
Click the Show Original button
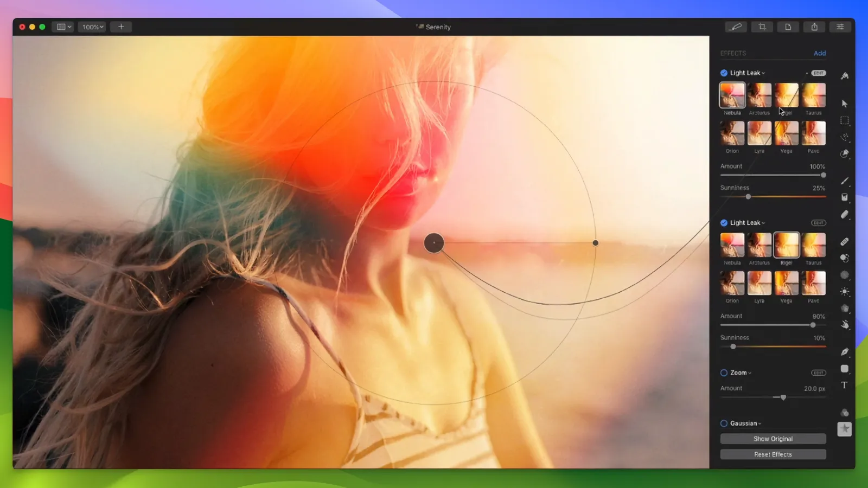pos(773,439)
